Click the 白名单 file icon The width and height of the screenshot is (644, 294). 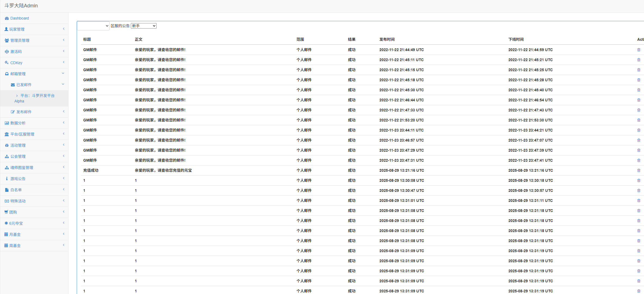7,190
